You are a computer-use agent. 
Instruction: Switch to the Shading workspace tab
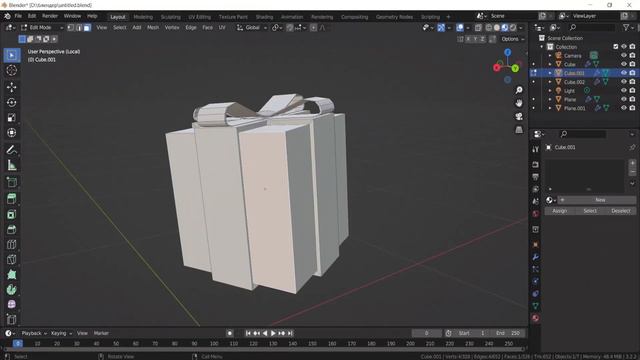click(264, 17)
